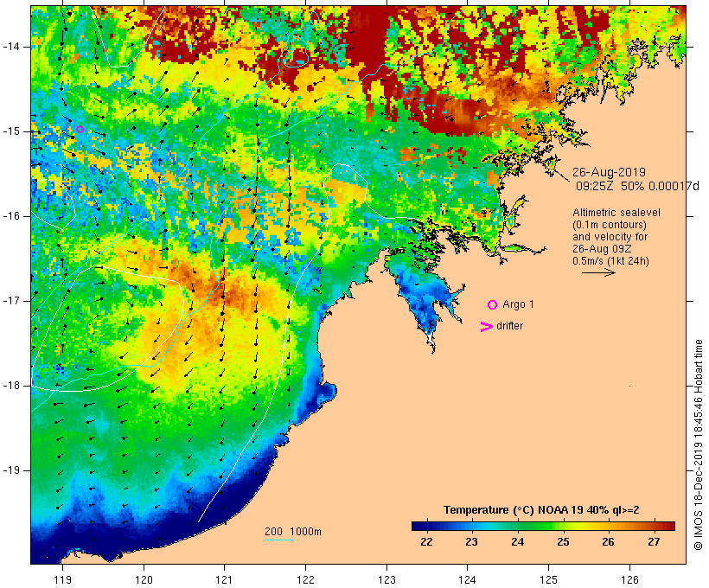Click the '09:25Z 50% 0.00017d' text

pos(637,186)
